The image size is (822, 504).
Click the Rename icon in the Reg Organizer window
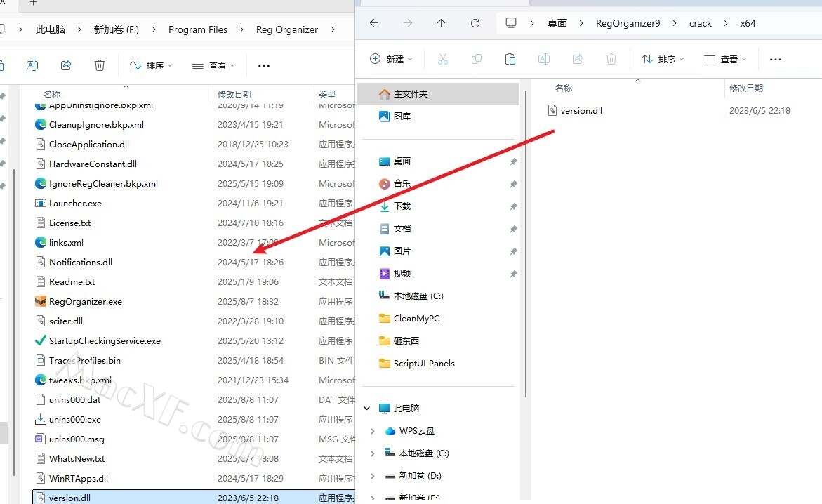pos(32,65)
